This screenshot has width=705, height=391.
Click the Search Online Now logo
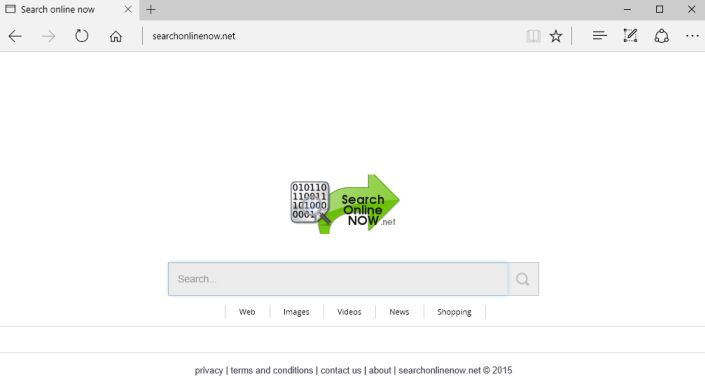345,204
